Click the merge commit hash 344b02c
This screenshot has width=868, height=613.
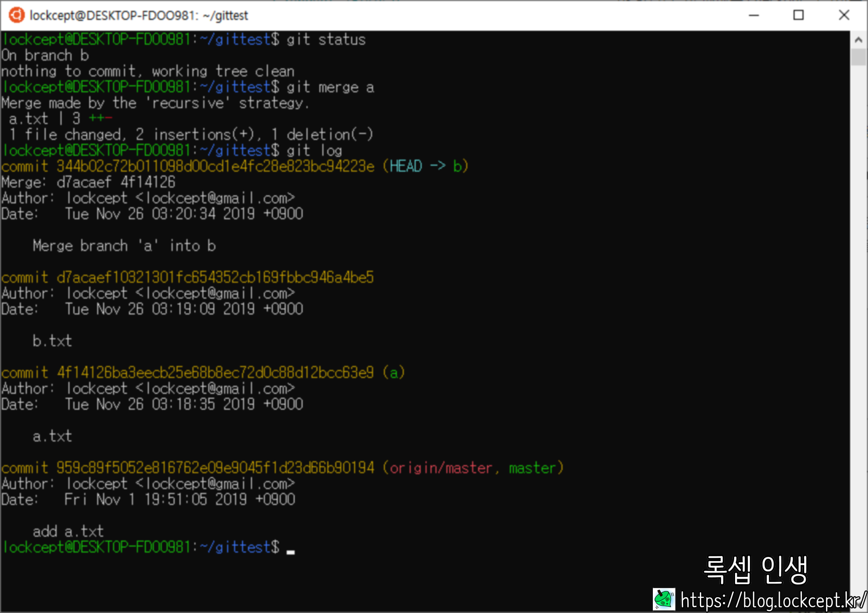click(215, 166)
